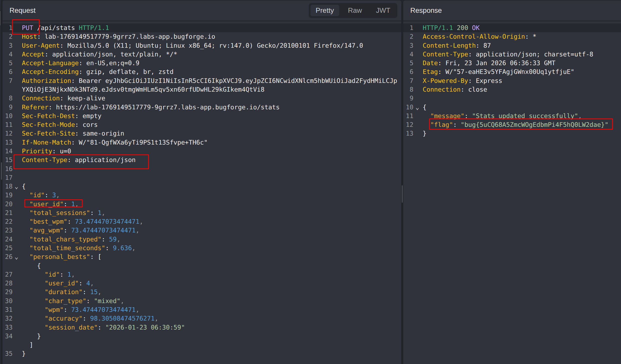
Task: Collapse the personal_bests array chevron
Action: pyautogui.click(x=16, y=258)
